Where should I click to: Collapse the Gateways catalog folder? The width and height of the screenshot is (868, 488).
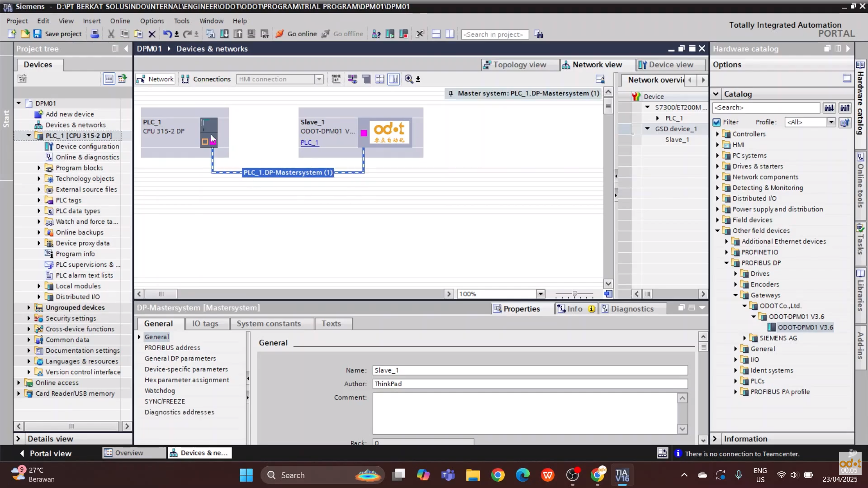pos(735,295)
